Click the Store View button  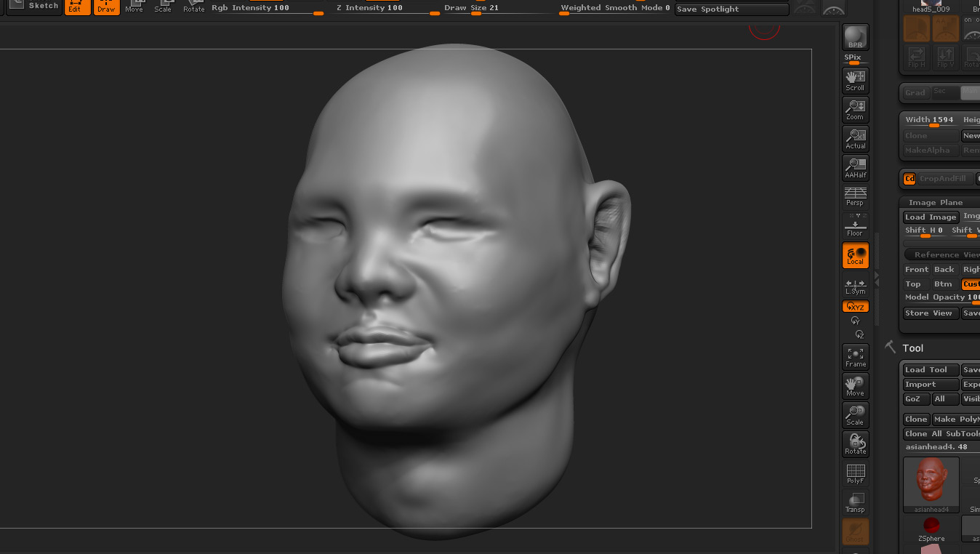pyautogui.click(x=931, y=313)
